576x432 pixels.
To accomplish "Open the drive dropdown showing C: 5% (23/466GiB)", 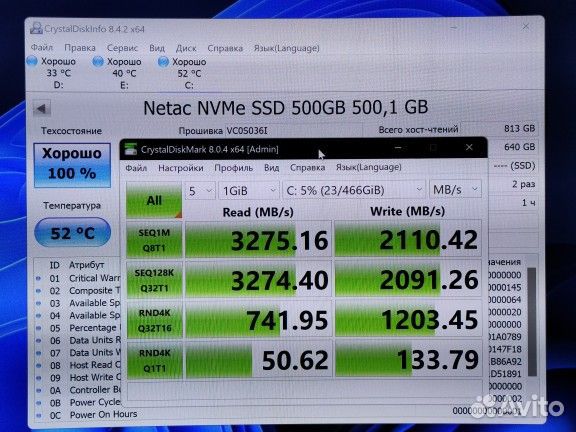I will coord(354,190).
